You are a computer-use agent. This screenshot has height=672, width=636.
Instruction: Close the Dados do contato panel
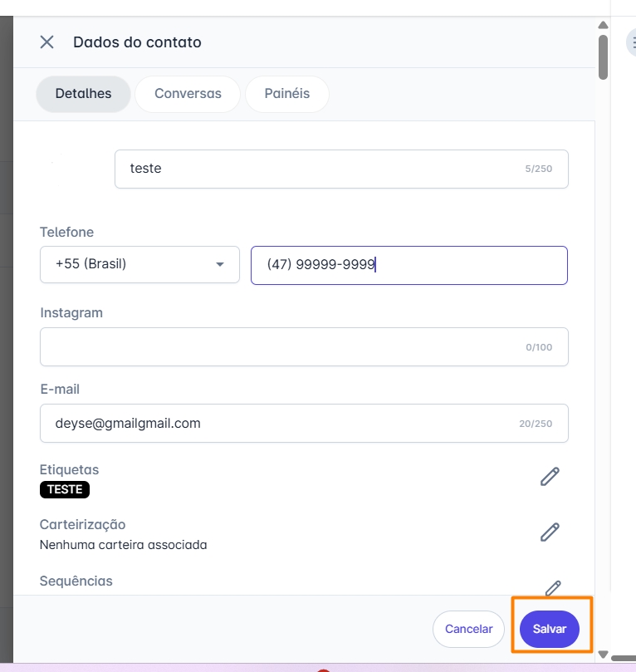click(47, 42)
